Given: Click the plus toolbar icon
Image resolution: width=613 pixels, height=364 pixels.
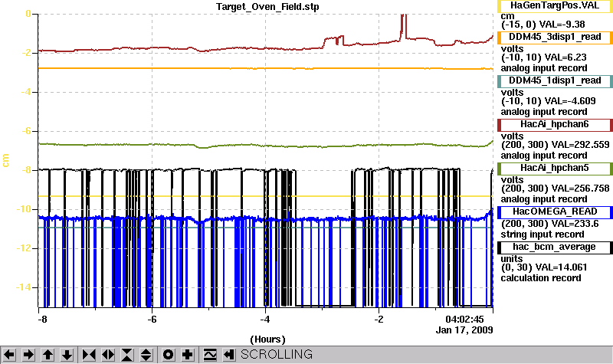Looking at the screenshot, I should coord(187,355).
